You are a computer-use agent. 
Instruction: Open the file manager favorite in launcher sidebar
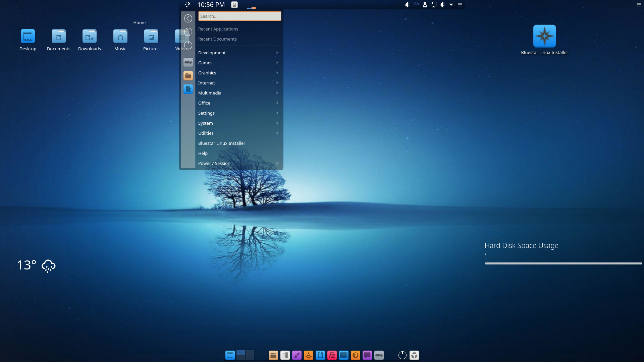click(188, 76)
